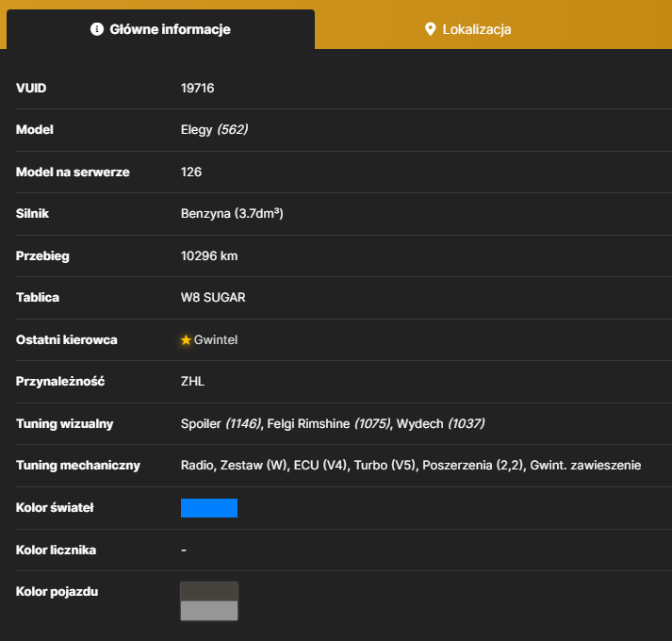
Task: Select the VUID value 19716
Action: [x=198, y=89]
